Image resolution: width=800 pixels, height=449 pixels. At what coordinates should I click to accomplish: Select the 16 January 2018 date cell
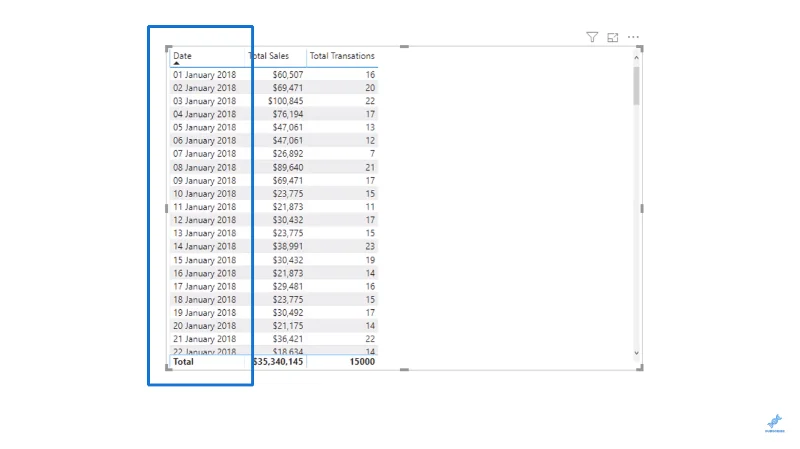[x=205, y=273]
